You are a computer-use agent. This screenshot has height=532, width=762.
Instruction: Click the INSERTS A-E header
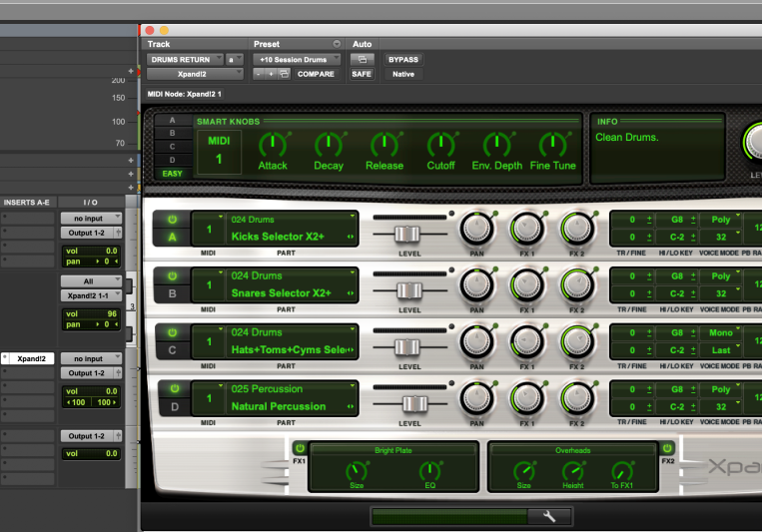coord(27,202)
